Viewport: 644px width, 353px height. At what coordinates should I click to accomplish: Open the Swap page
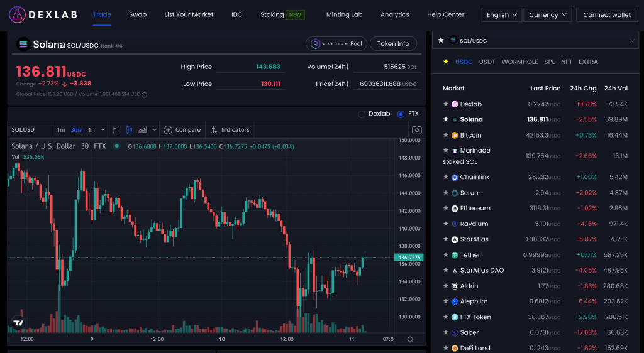pyautogui.click(x=138, y=14)
